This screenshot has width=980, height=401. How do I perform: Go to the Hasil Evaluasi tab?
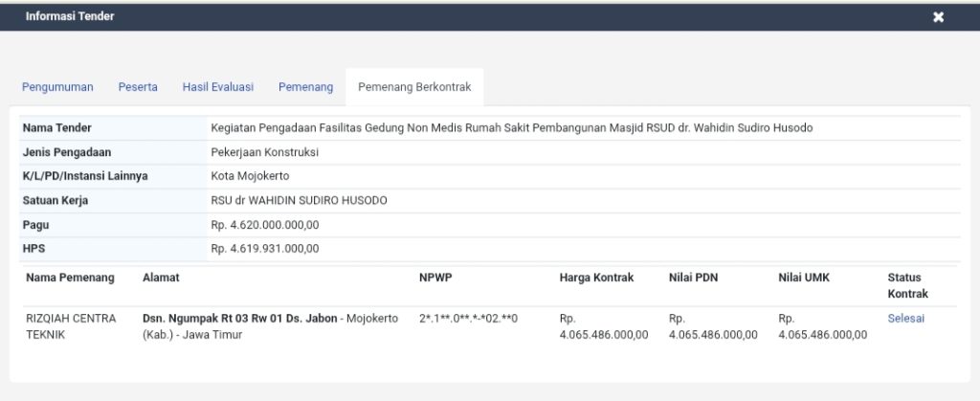coord(217,87)
